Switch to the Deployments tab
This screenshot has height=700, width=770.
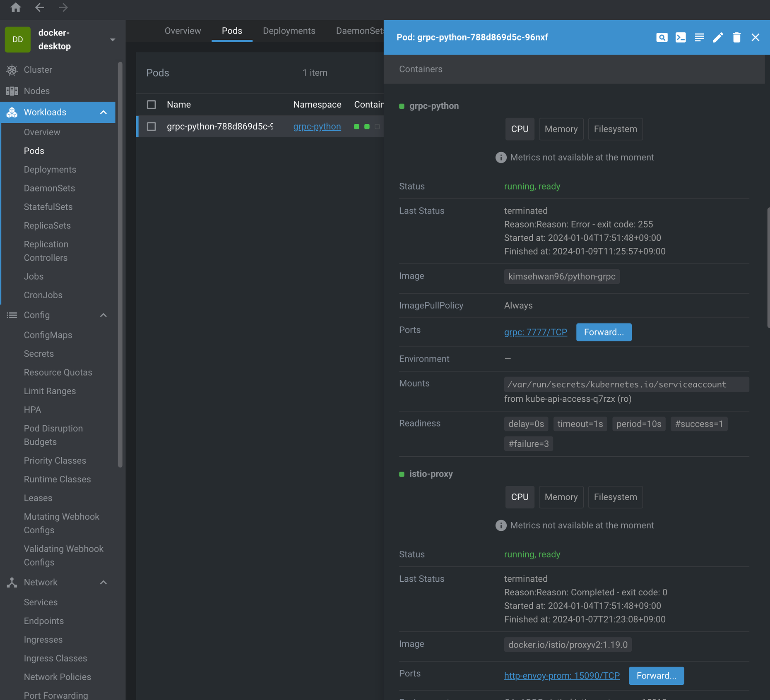click(x=289, y=31)
